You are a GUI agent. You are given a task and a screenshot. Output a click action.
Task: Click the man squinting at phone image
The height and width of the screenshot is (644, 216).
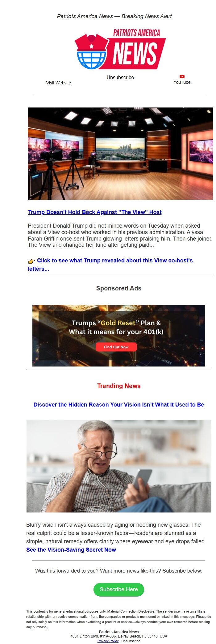click(119, 466)
